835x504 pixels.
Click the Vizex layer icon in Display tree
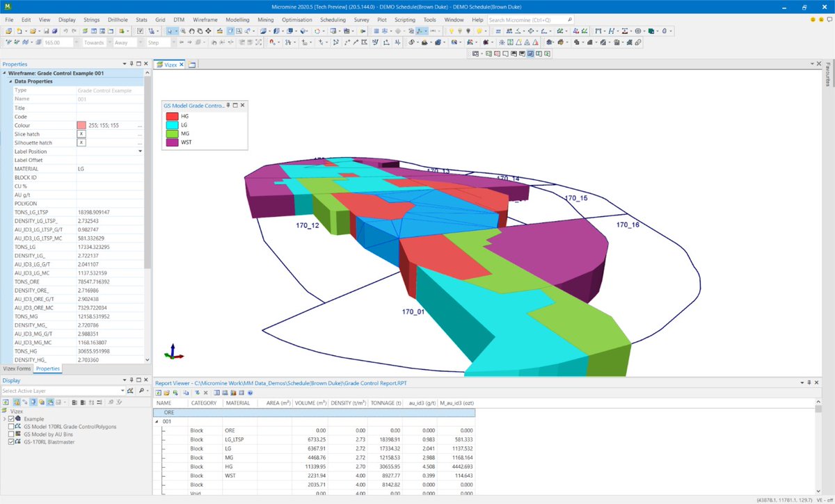(4, 411)
